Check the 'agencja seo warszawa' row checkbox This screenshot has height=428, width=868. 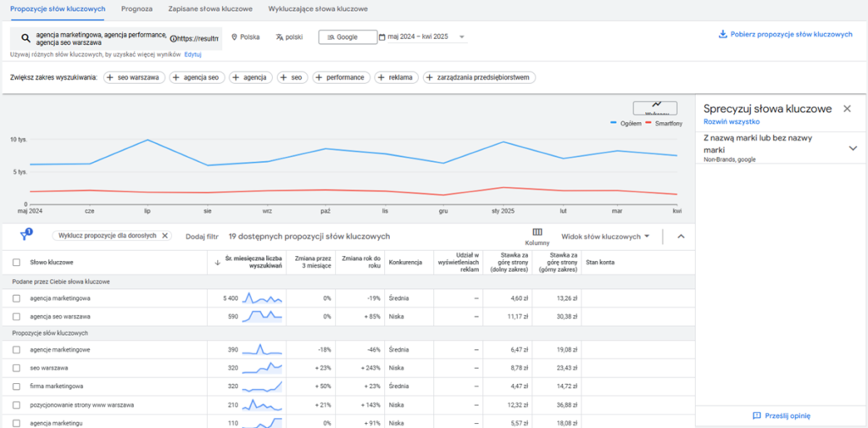click(16, 317)
